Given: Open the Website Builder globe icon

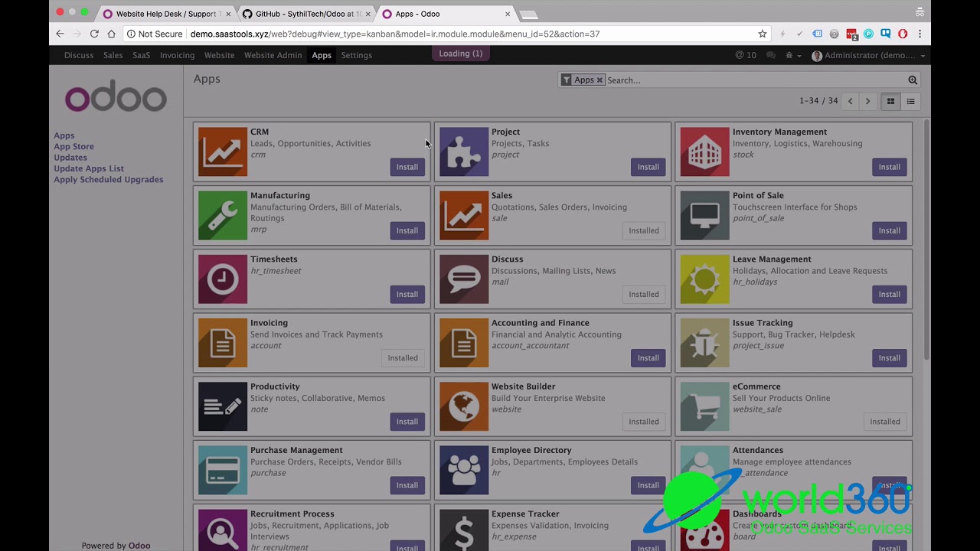Looking at the screenshot, I should [464, 406].
